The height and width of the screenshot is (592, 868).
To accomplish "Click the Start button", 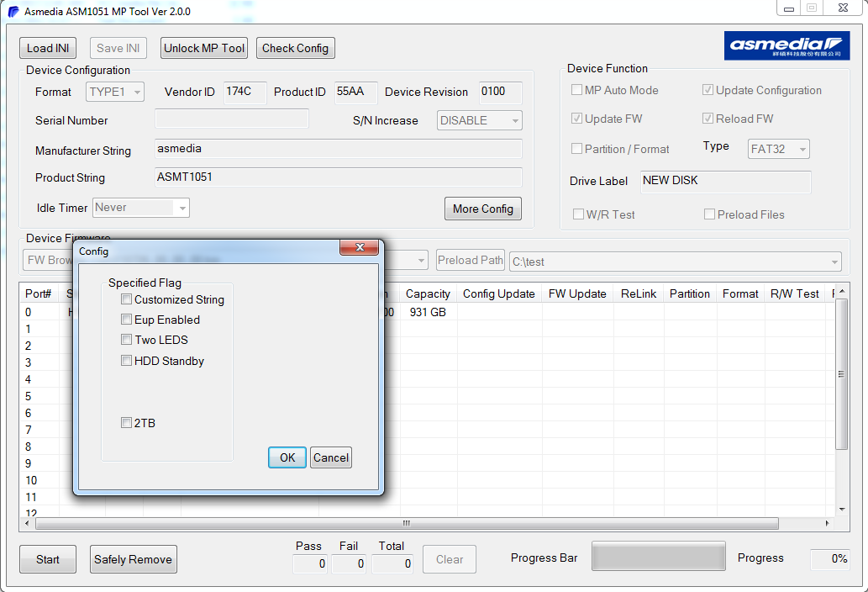I will click(48, 559).
